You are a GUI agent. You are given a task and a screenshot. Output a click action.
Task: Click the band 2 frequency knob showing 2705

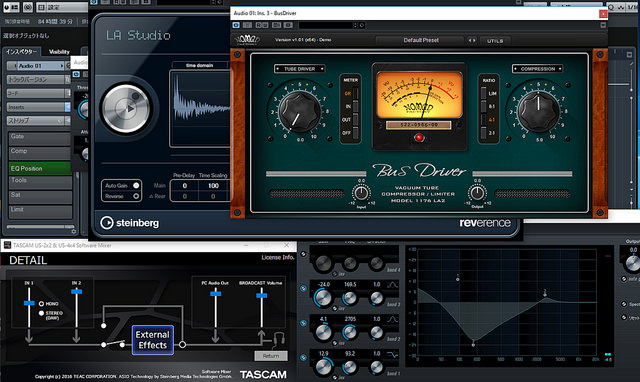350,333
